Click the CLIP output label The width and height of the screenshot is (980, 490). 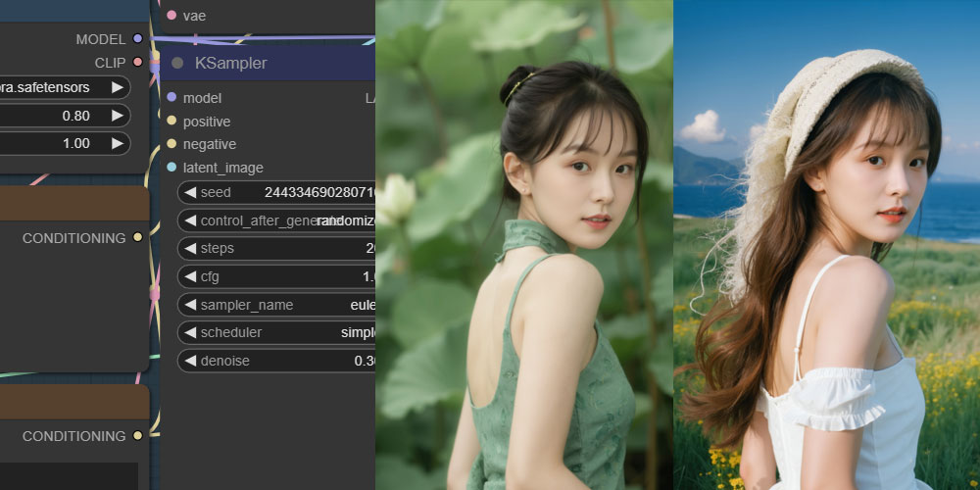click(110, 63)
